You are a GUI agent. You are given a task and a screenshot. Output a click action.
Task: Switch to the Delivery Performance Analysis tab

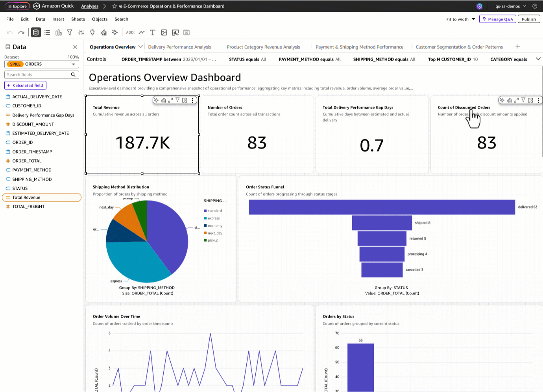tap(179, 47)
